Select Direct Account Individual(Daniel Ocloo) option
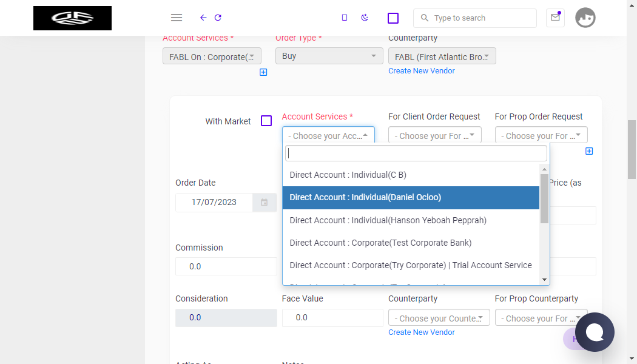Viewport: 637px width, 364px height. [411, 198]
